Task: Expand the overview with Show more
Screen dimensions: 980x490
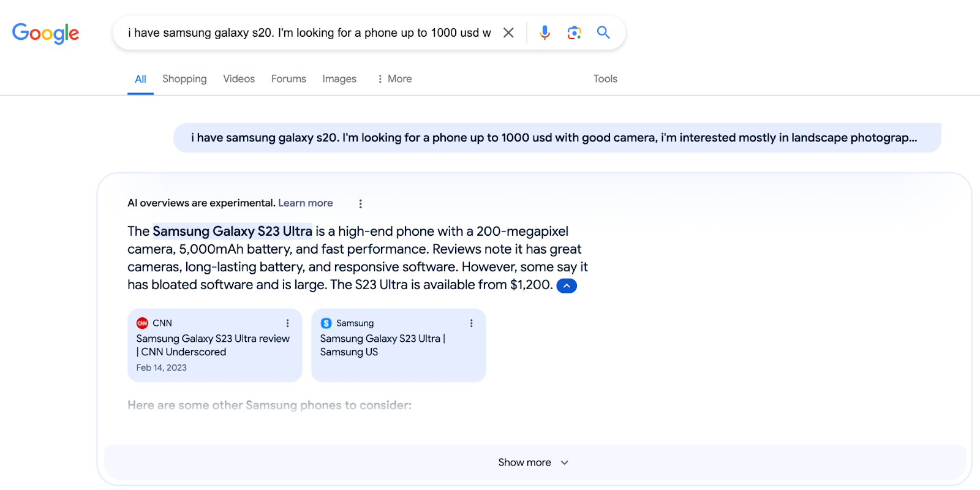Action: click(535, 462)
